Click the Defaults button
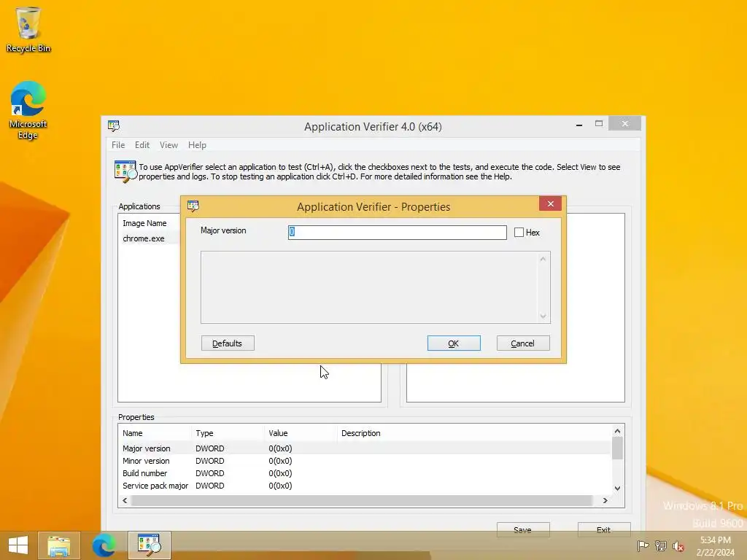This screenshot has height=560, width=747. point(228,343)
